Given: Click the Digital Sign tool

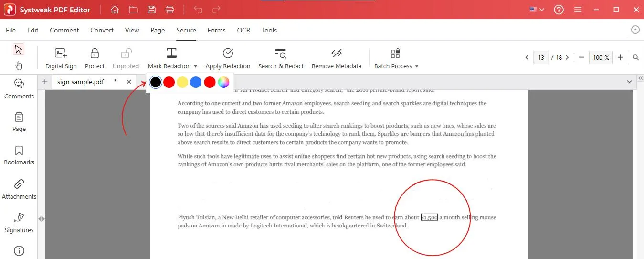Looking at the screenshot, I should [61, 58].
